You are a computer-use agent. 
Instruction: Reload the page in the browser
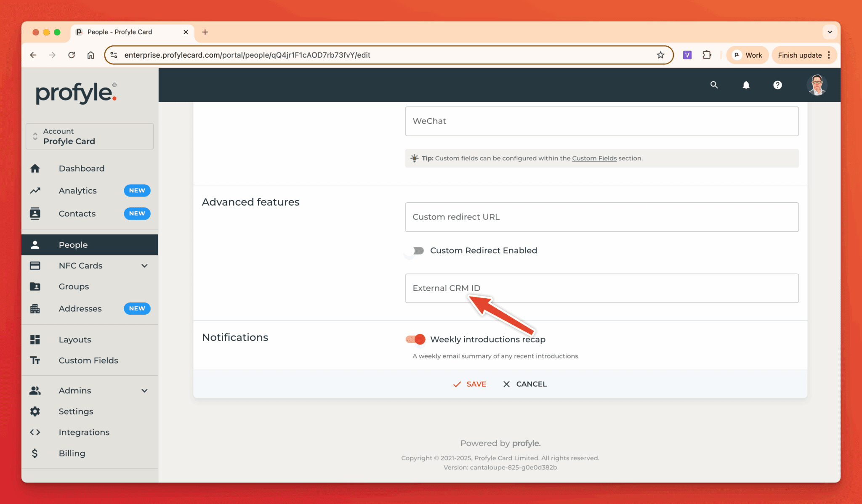tap(72, 55)
